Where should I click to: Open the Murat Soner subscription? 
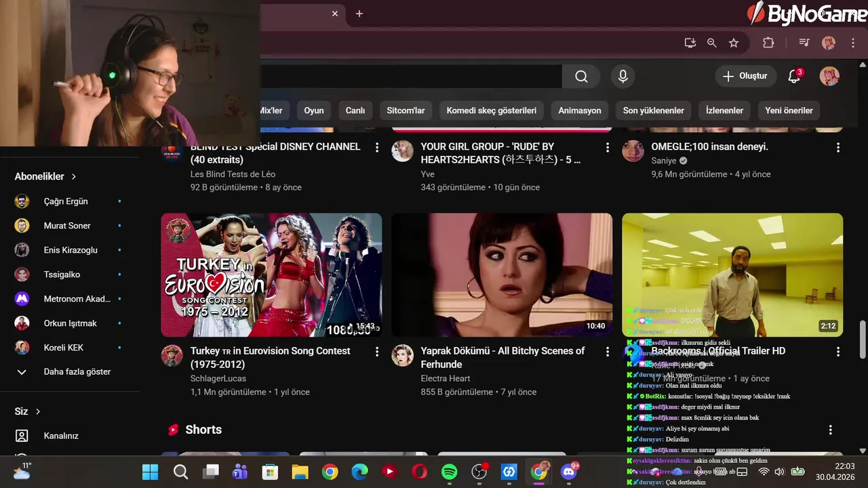click(x=70, y=226)
